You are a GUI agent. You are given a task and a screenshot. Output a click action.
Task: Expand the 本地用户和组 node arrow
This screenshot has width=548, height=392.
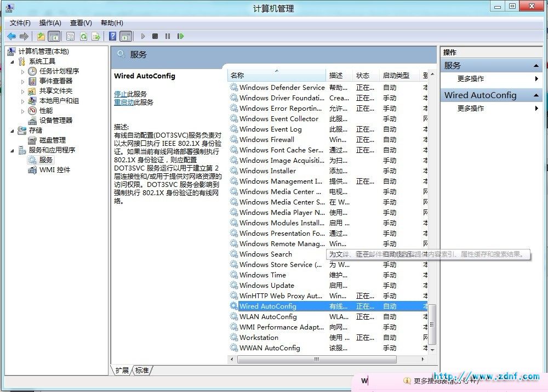click(x=22, y=101)
